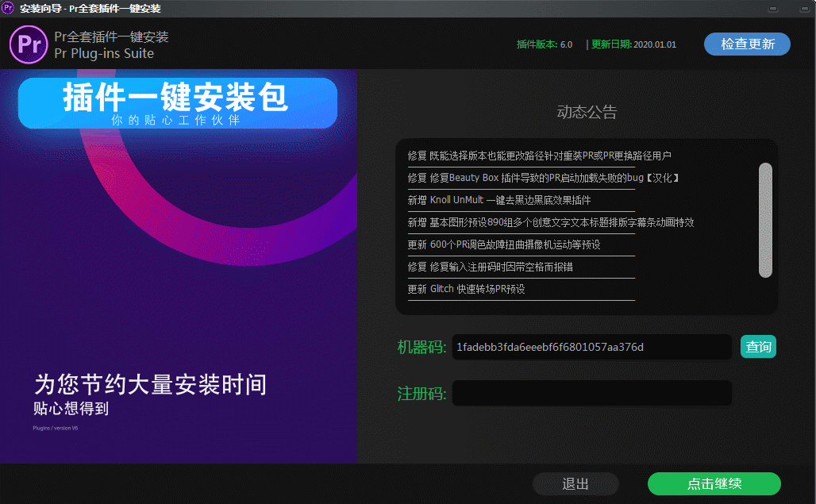Click the 机器码 text field

[591, 347]
